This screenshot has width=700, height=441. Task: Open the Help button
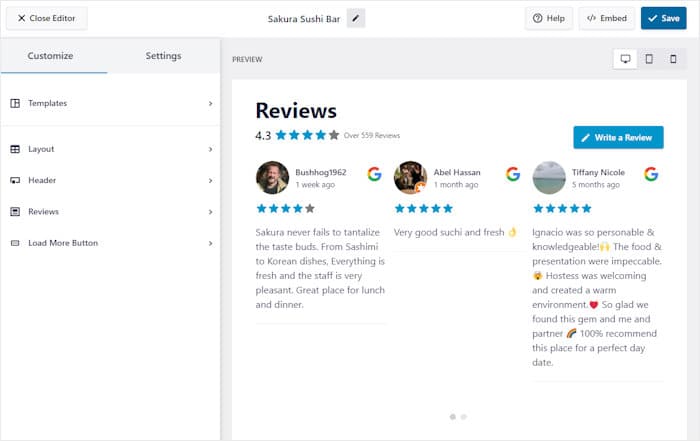(x=549, y=18)
